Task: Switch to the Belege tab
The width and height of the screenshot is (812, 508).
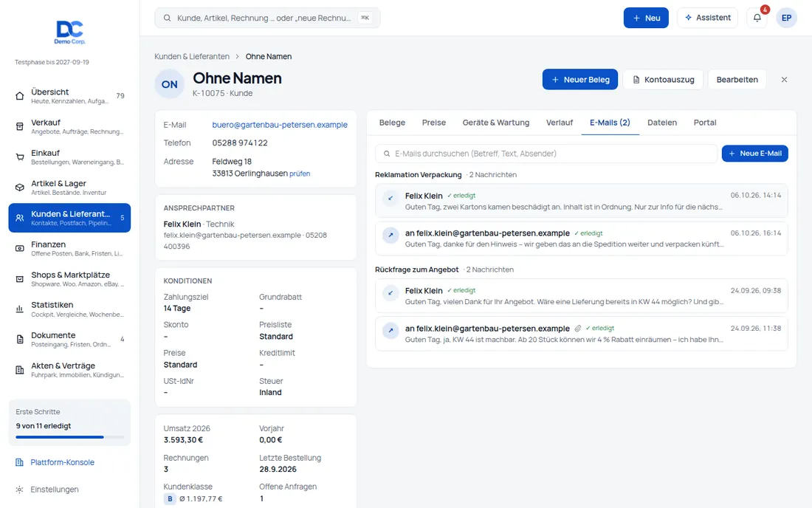Action: (392, 123)
